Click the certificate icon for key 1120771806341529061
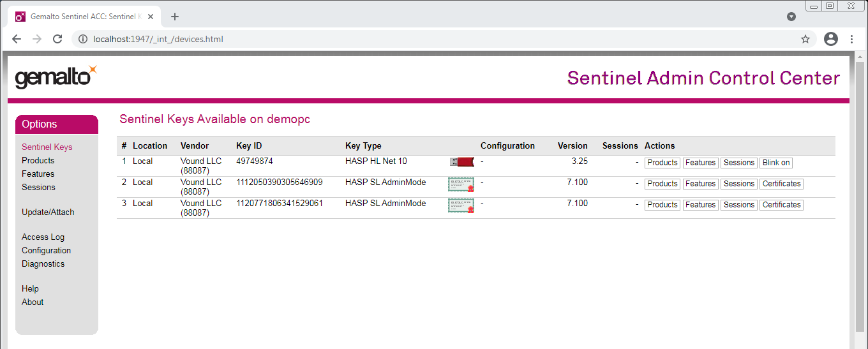 click(x=461, y=205)
